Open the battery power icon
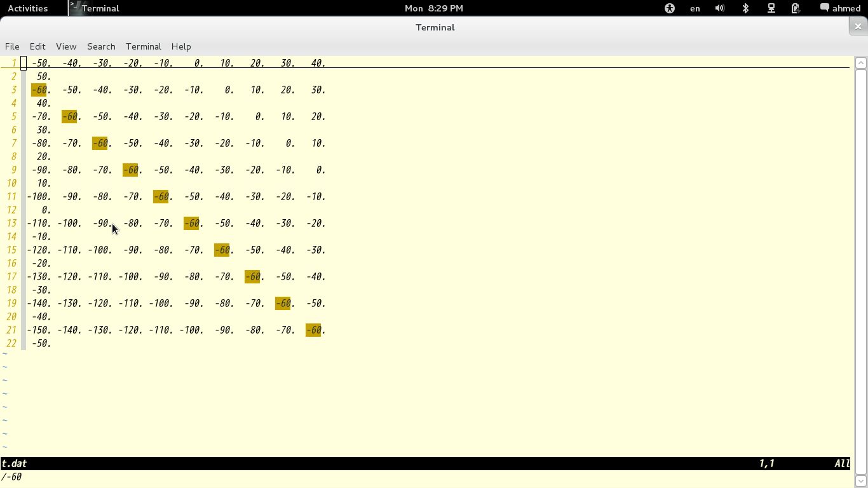 tap(795, 8)
